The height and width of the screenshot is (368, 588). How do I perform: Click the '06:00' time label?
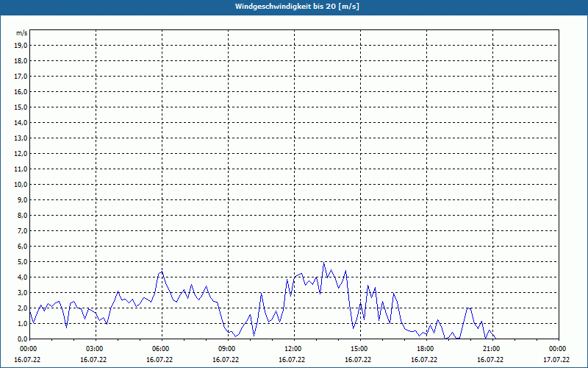(160, 349)
